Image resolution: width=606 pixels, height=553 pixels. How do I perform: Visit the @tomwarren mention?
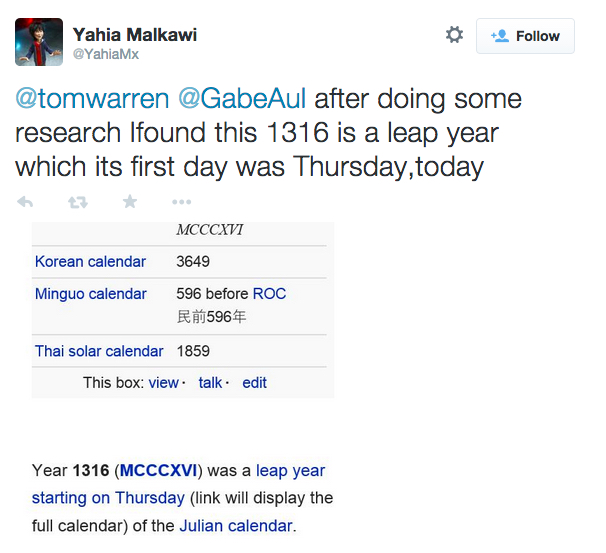92,99
